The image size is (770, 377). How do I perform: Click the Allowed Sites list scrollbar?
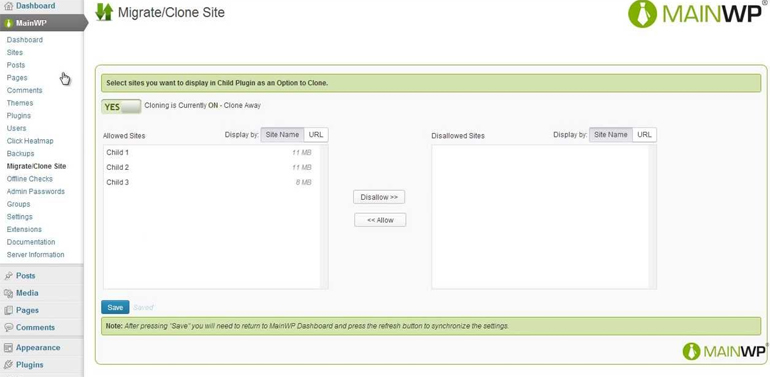click(x=324, y=216)
